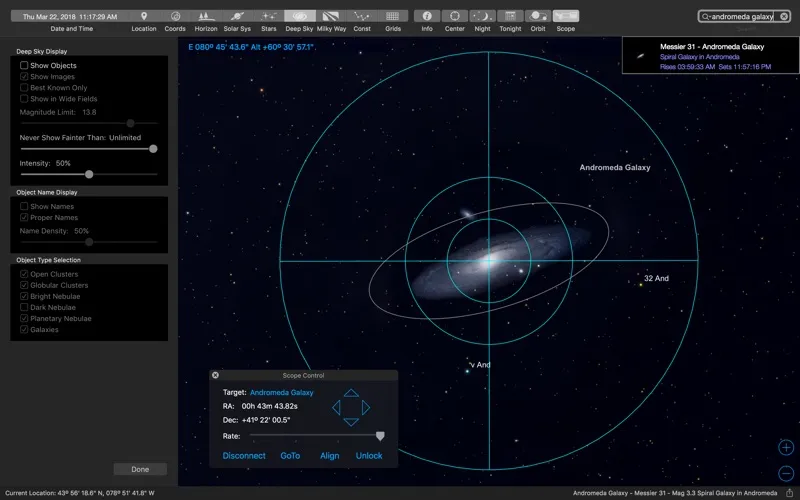
Task: Toggle the Horizon display icon
Action: pos(206,17)
